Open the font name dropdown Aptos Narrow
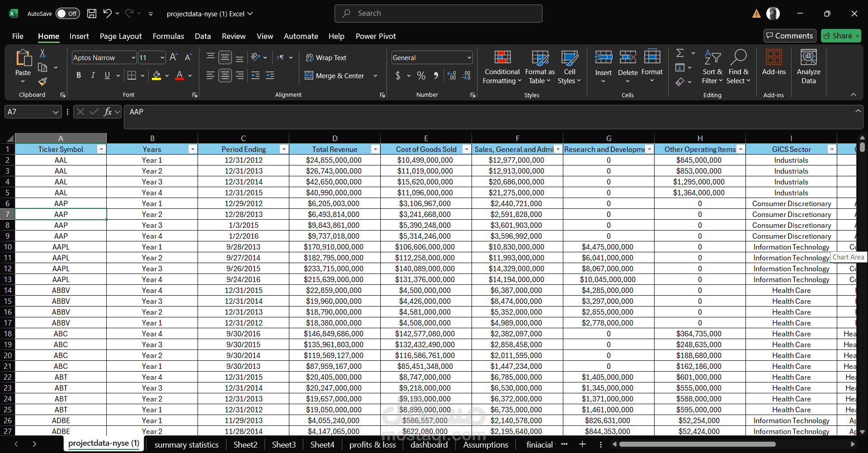The height and width of the screenshot is (453, 868). (133, 58)
